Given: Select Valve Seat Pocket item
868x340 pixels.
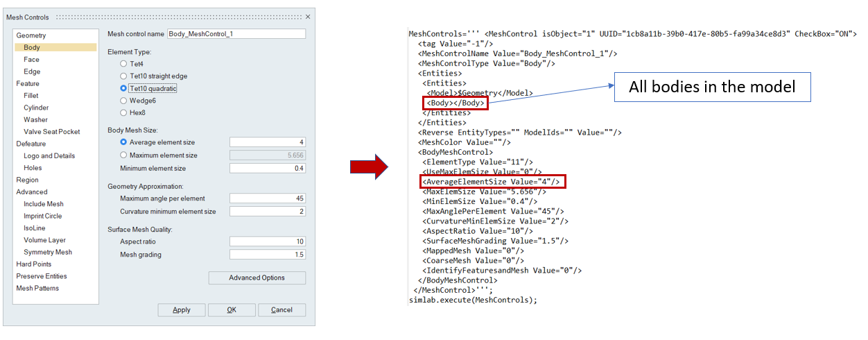Looking at the screenshot, I should [x=51, y=132].
